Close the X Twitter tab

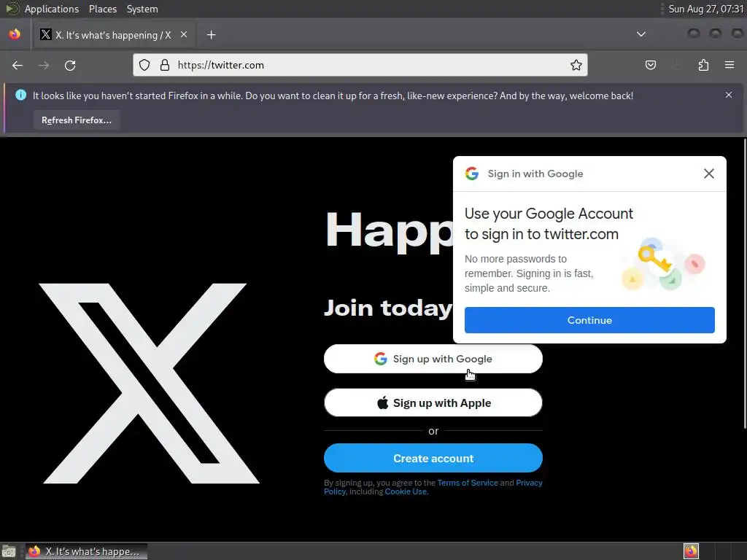(184, 34)
